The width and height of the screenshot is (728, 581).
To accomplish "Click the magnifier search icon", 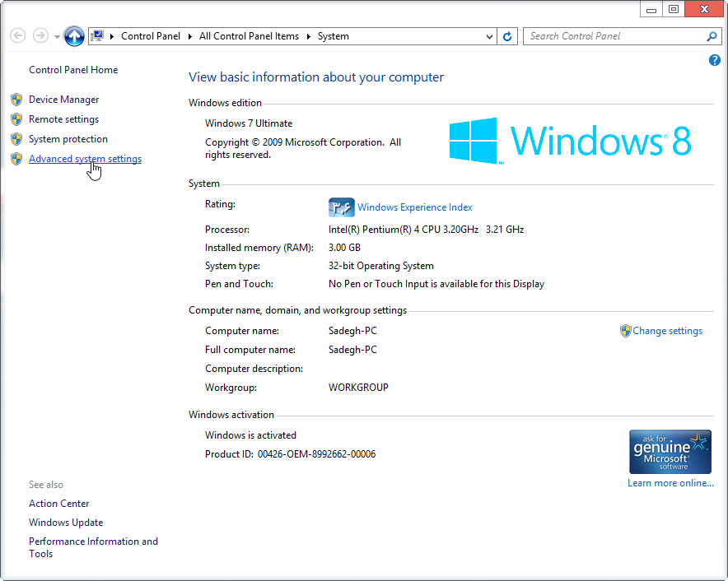I will 712,36.
